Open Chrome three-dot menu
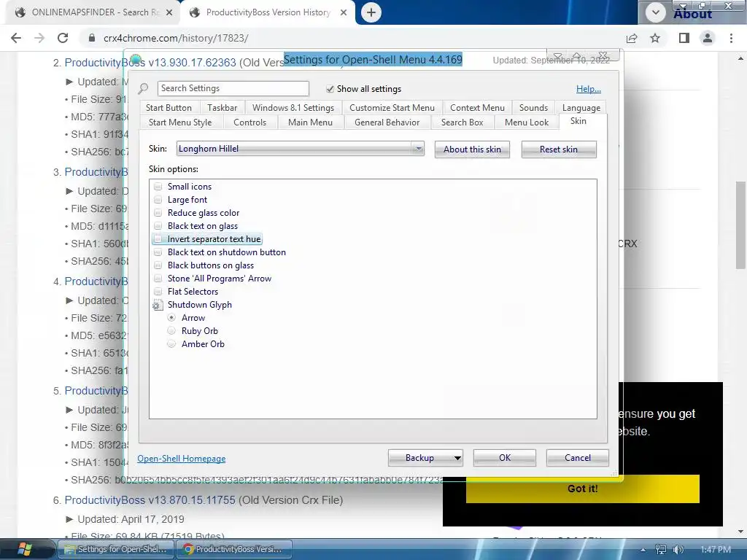Image resolution: width=747 pixels, height=560 pixels. pos(731,38)
